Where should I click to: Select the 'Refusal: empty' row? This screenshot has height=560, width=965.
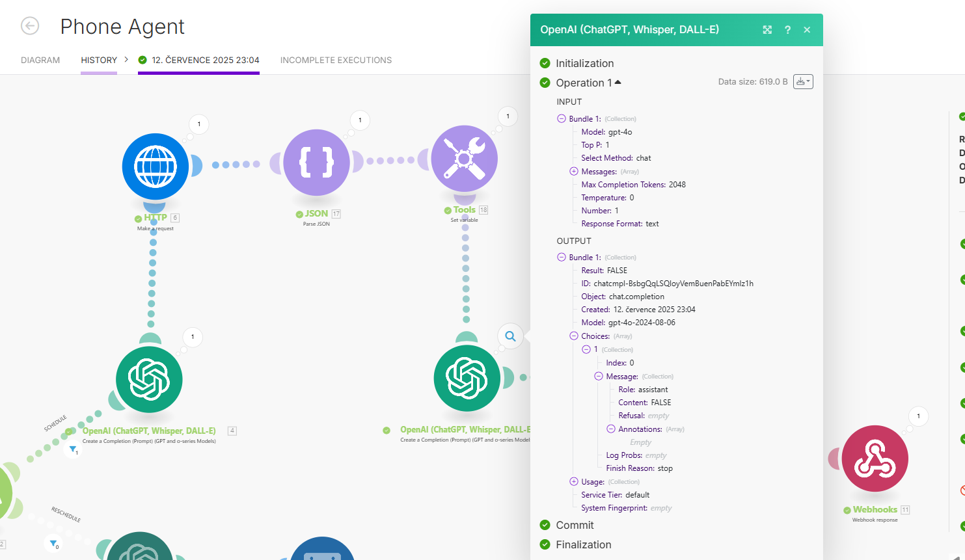(x=644, y=416)
